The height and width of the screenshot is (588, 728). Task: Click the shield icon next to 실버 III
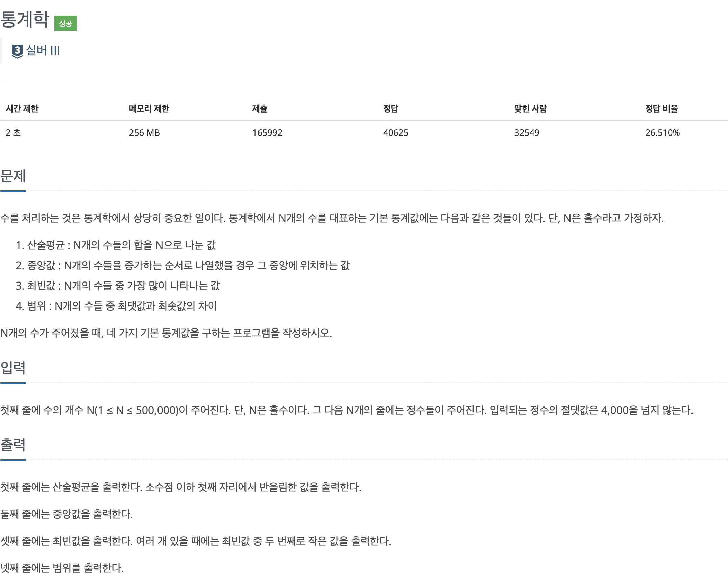click(17, 51)
